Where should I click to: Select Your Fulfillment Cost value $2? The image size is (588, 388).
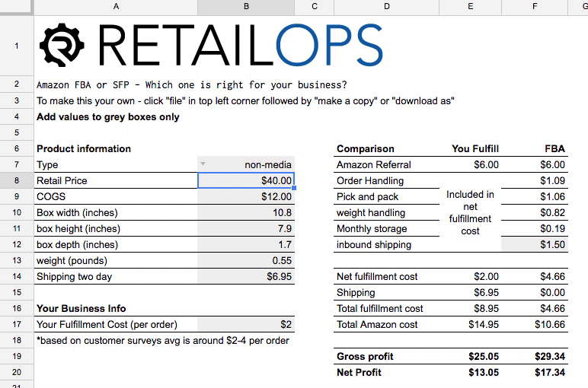coord(246,324)
